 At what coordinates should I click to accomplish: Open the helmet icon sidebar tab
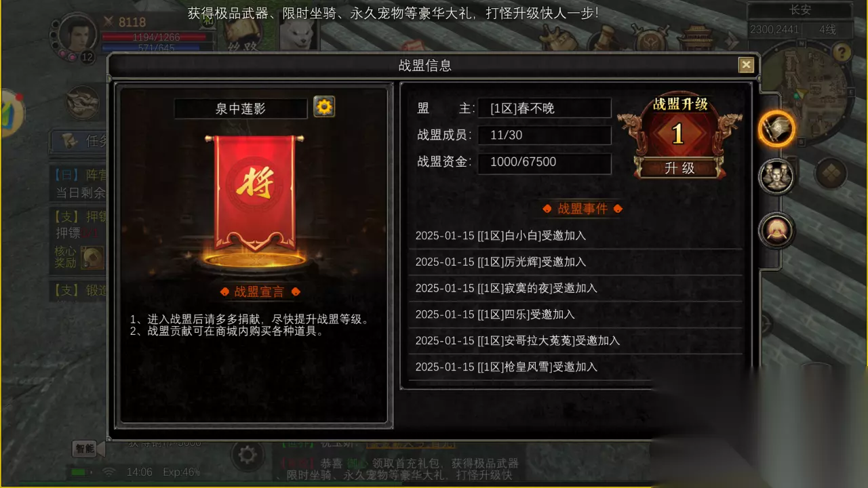(776, 230)
